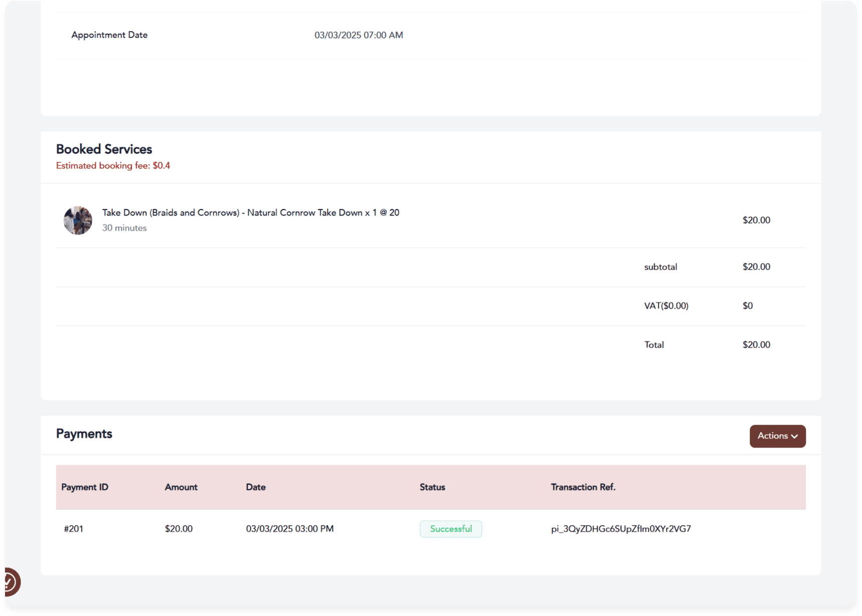The image size is (862, 616).
Task: Click the 30 minutes duration text
Action: (124, 228)
